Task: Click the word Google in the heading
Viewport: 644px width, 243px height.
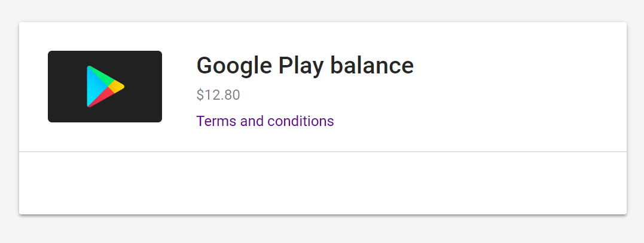Action: tap(234, 66)
